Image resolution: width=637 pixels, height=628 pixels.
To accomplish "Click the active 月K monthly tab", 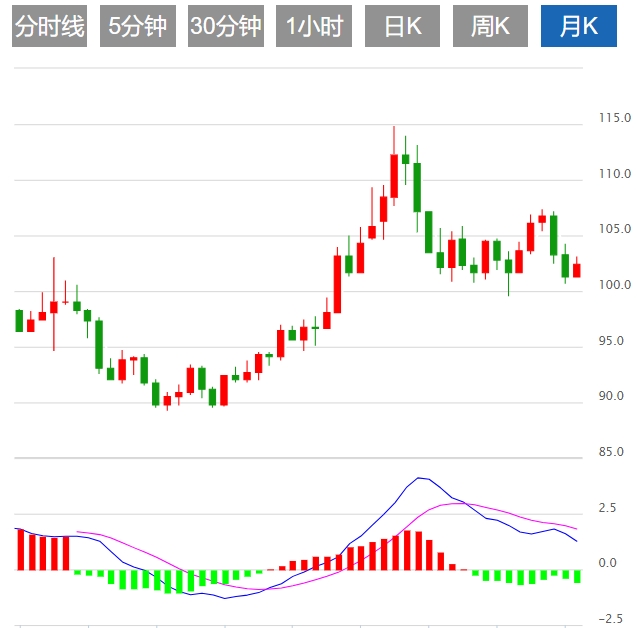I will coord(578,27).
